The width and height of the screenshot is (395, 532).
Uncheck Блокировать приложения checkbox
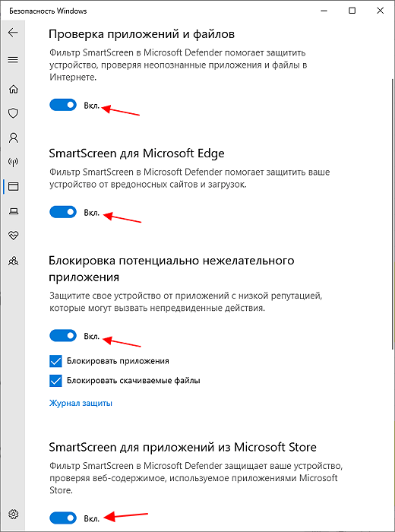(x=55, y=361)
